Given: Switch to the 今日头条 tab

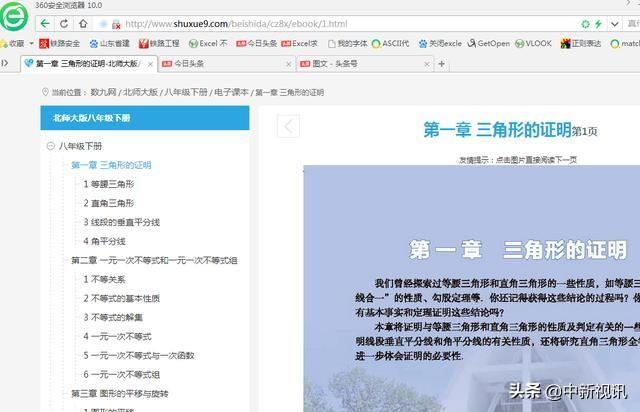Looking at the screenshot, I should [x=227, y=64].
